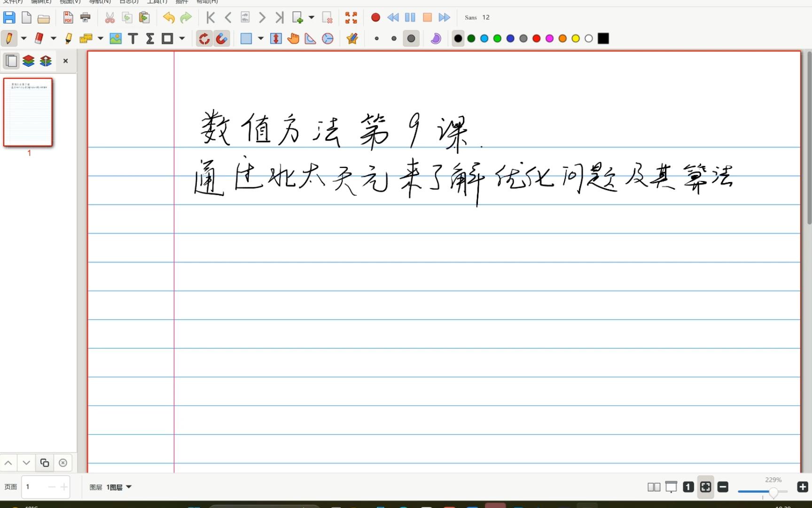812x508 pixels.
Task: Open the new-page type dropdown arrow
Action: tap(311, 18)
